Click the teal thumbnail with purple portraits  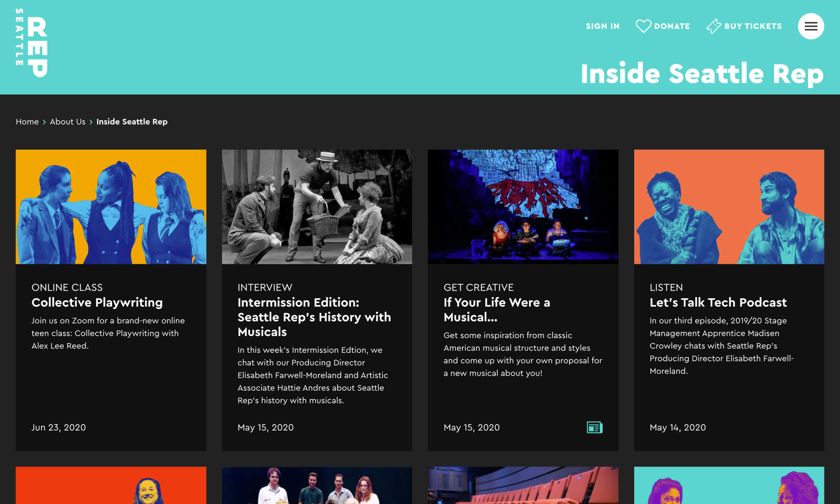pos(729,485)
